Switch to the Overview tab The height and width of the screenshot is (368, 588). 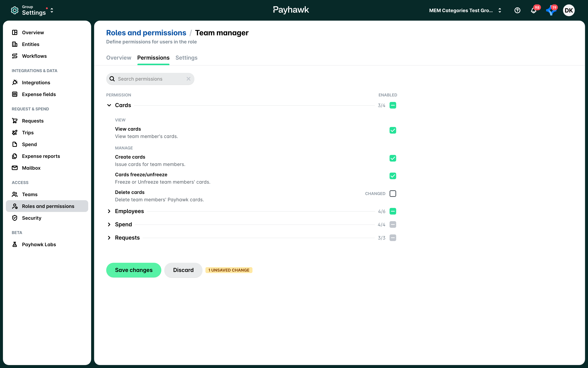(x=119, y=58)
